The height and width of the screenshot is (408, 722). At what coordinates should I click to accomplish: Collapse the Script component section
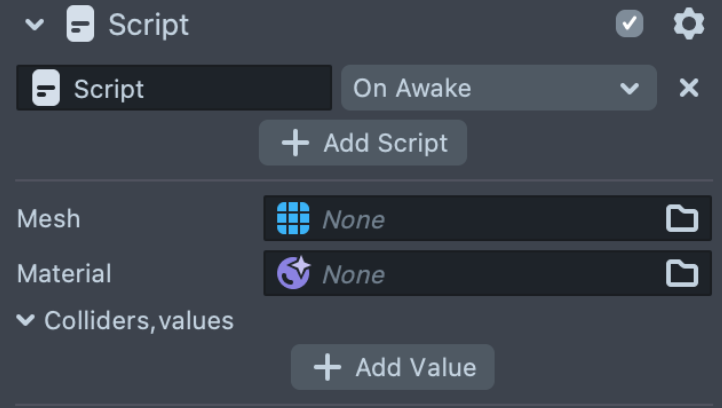tap(35, 24)
